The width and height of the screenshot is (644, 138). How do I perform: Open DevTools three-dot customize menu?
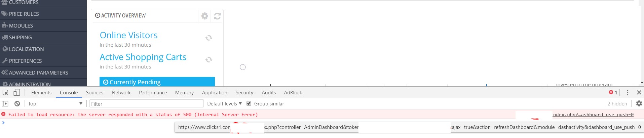coord(628,93)
